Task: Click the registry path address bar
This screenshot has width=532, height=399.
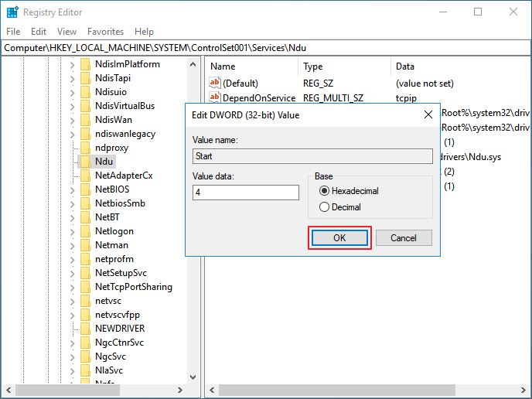Action: click(266, 48)
